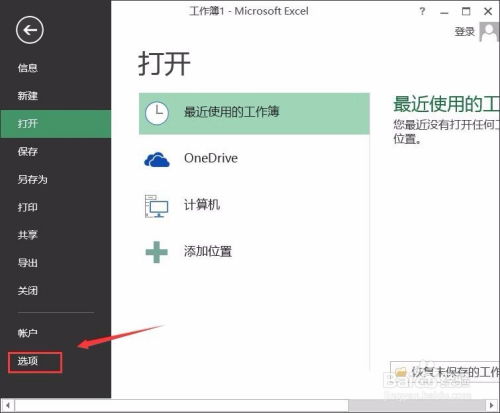Click the 打开 page heading

164,64
